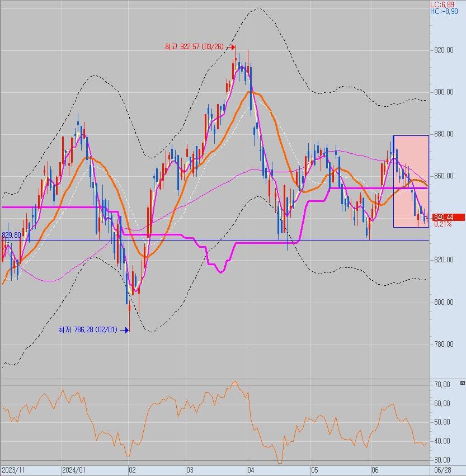Click the red arrow marking the high
The width and height of the screenshot is (466, 476).
232,48
